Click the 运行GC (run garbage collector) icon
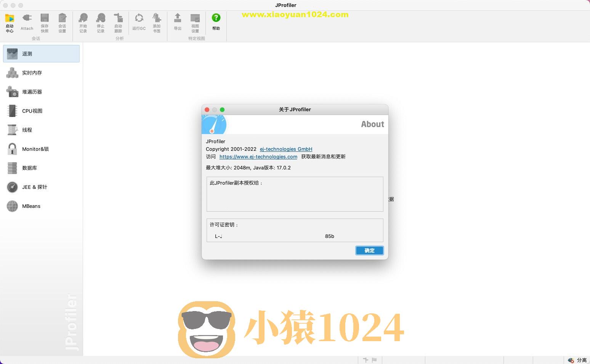 pos(139,22)
